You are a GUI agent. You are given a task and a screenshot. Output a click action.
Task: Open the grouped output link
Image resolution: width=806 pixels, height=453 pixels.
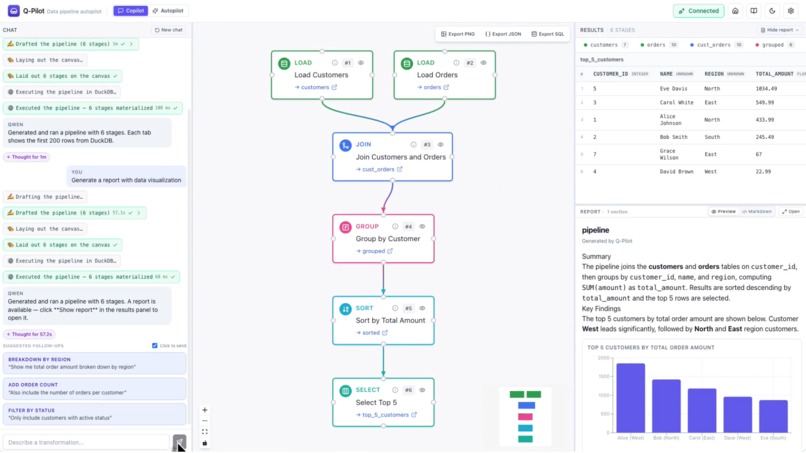(374, 251)
